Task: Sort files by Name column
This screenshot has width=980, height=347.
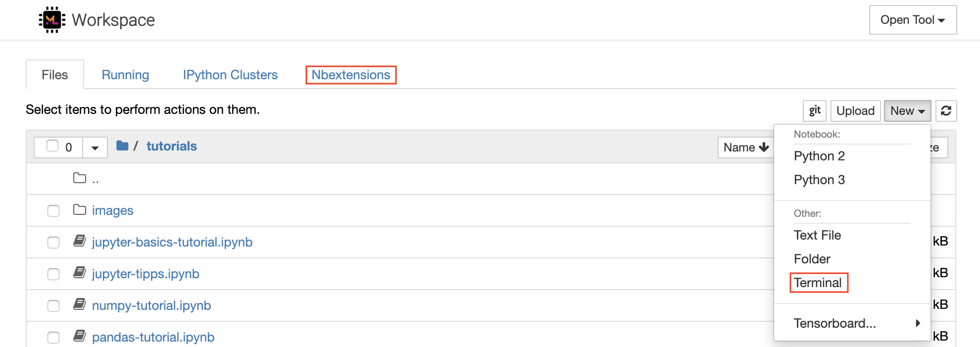Action: pyautogui.click(x=745, y=148)
